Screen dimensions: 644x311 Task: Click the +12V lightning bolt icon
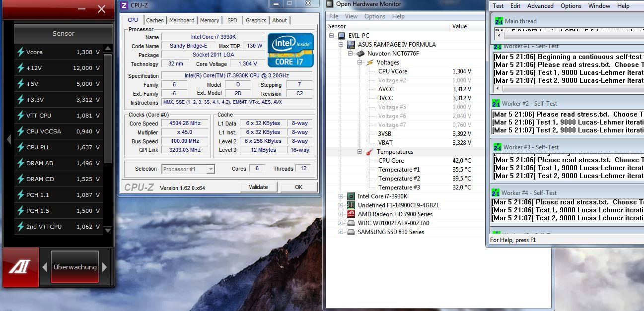21,68
